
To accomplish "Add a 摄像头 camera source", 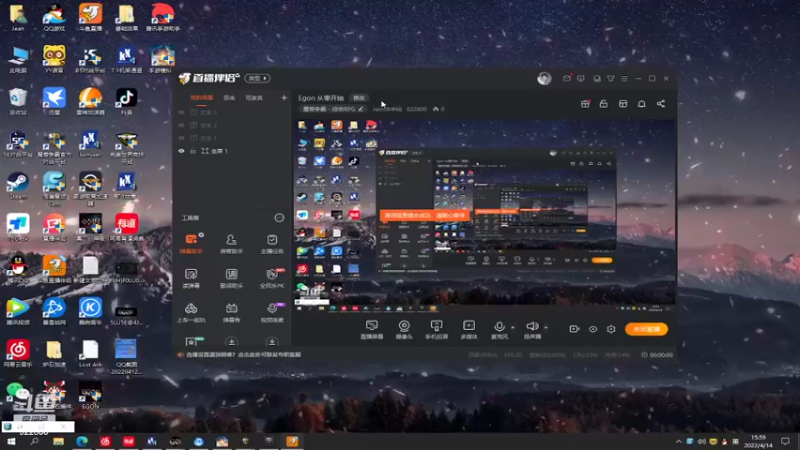I will pyautogui.click(x=404, y=330).
